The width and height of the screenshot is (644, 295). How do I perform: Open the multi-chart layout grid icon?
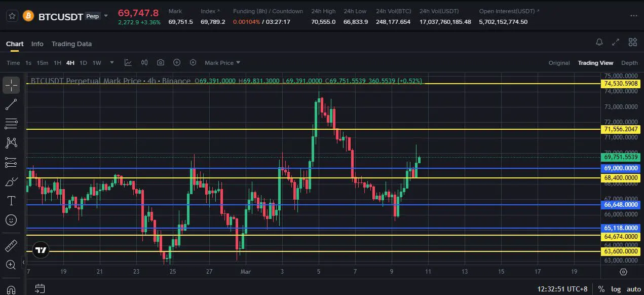click(x=633, y=42)
